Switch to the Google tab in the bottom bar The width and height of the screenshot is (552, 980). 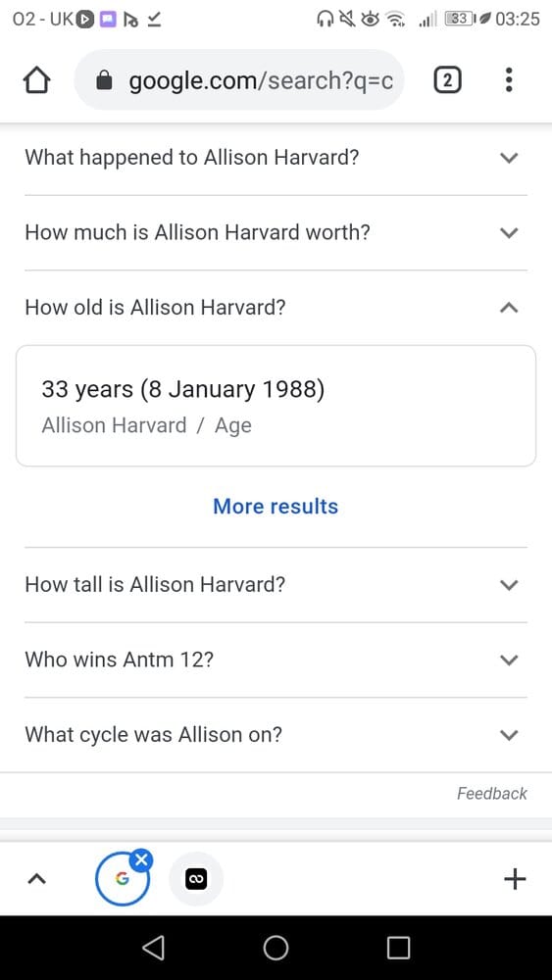(122, 879)
